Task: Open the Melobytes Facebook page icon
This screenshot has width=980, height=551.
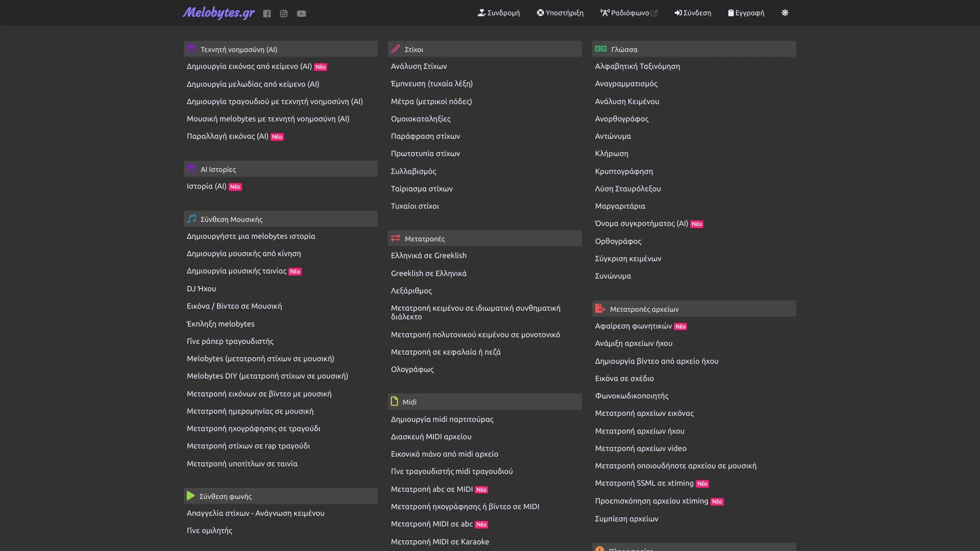Action: click(267, 13)
